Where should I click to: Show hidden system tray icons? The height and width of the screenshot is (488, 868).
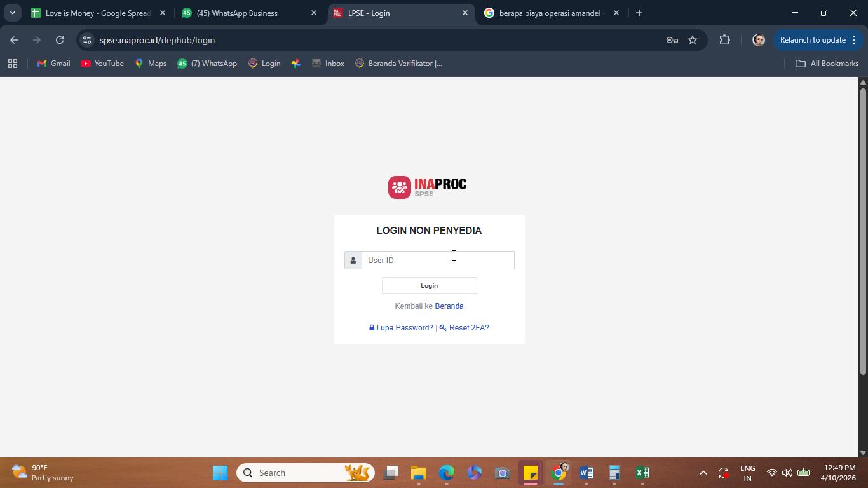coord(703,473)
